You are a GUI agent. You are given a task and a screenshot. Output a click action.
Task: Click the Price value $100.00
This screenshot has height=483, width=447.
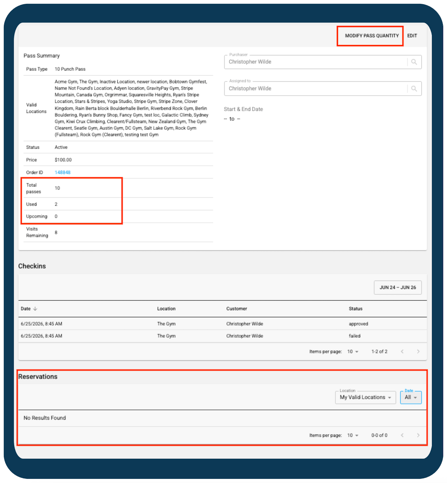tap(63, 160)
